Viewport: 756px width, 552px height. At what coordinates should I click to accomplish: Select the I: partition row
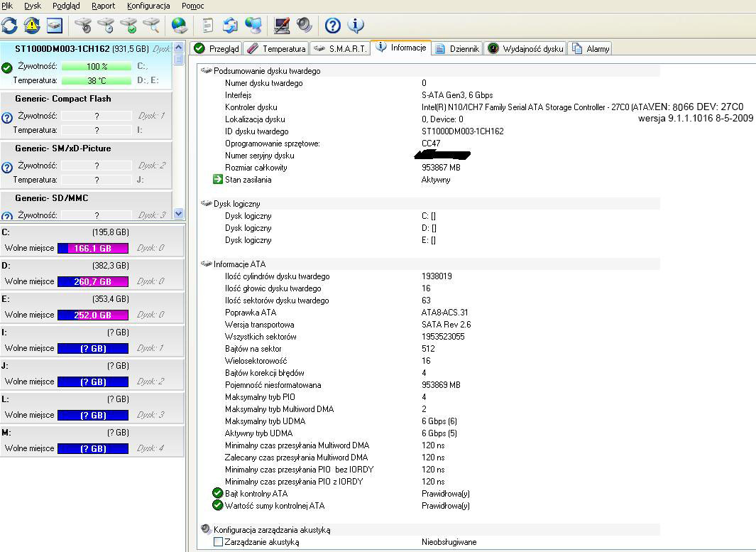92,341
